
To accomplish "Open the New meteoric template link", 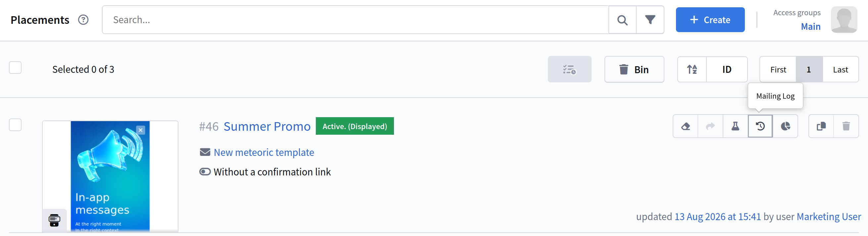I will pos(264,152).
